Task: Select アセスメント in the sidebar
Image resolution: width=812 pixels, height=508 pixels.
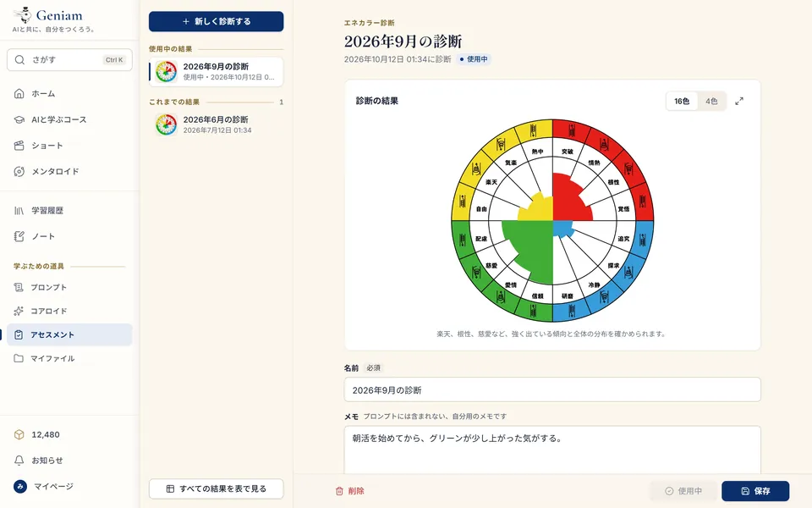Action: (69, 335)
